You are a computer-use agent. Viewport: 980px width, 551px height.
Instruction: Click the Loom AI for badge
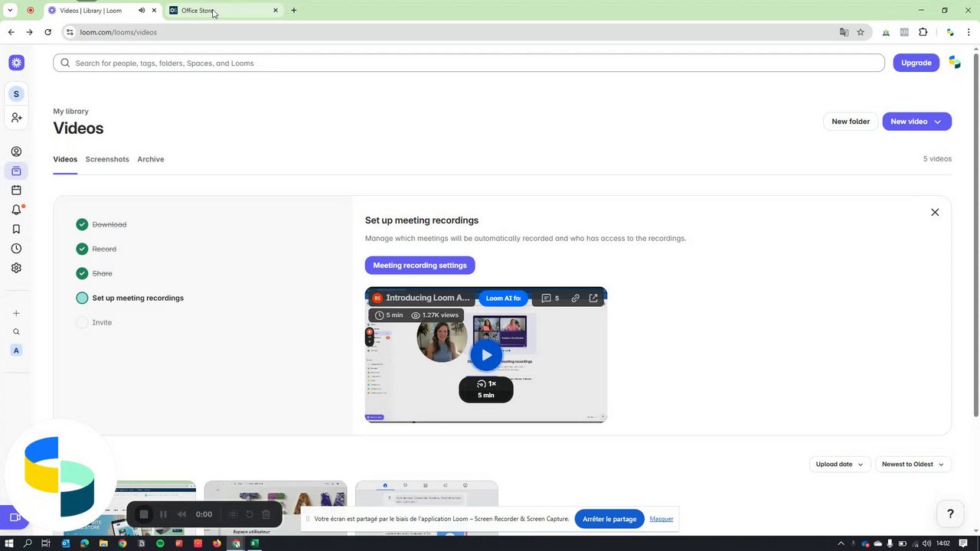coord(503,298)
